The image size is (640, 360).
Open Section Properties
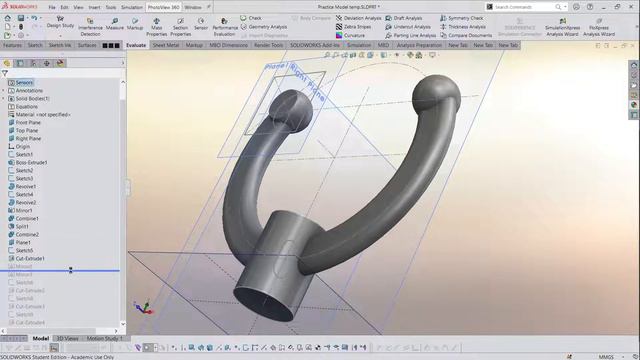(180, 27)
